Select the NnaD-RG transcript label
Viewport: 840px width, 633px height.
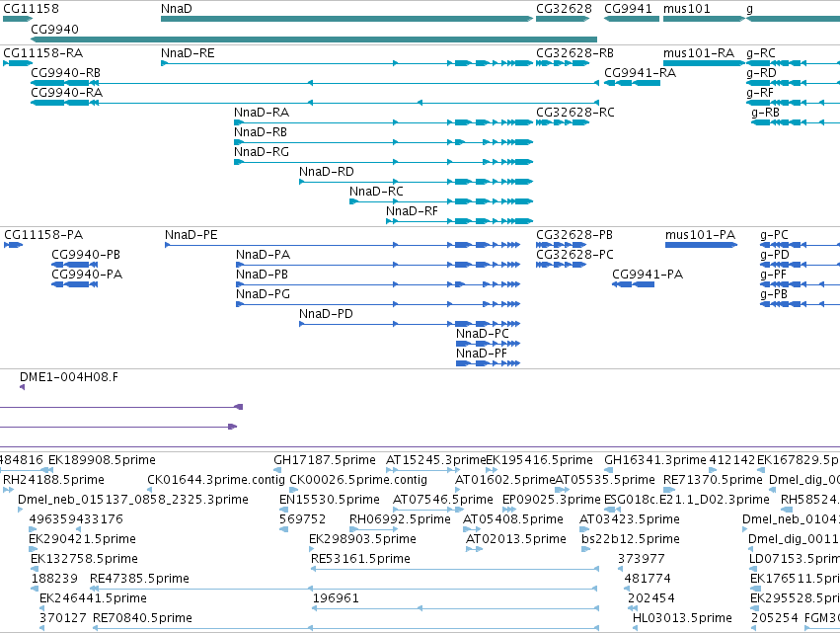point(262,152)
